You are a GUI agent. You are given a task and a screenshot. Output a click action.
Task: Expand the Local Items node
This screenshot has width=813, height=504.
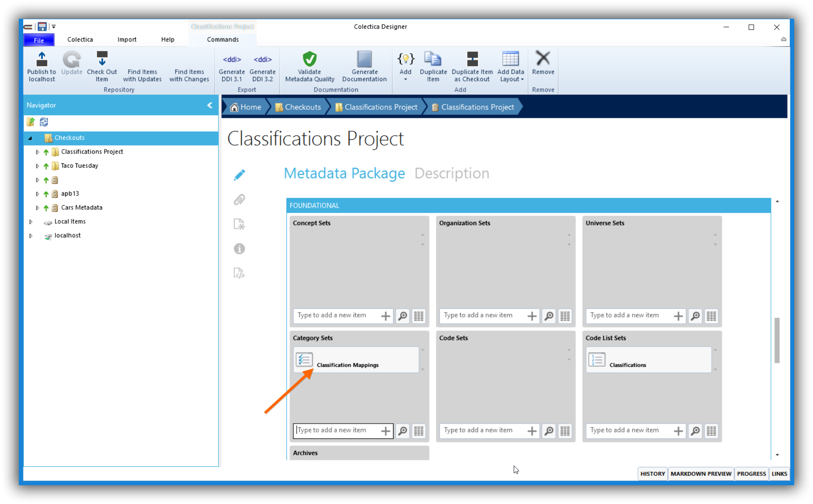coord(30,222)
